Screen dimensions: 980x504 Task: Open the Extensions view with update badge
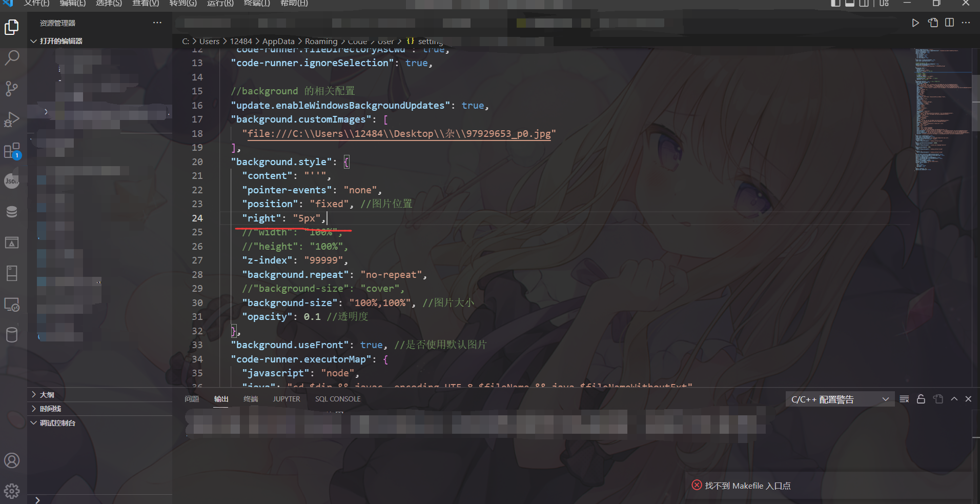tap(12, 151)
